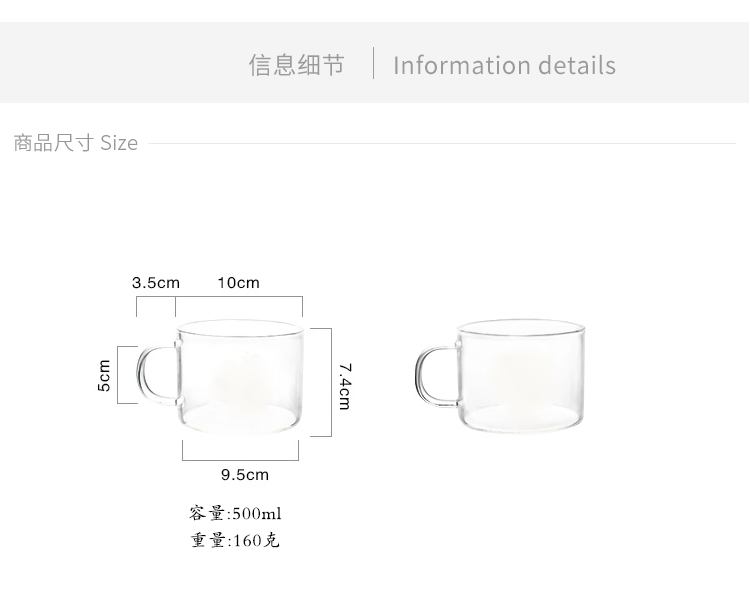The height and width of the screenshot is (595, 750).
Task: Click the 7.4cm cup height label
Action: 344,385
